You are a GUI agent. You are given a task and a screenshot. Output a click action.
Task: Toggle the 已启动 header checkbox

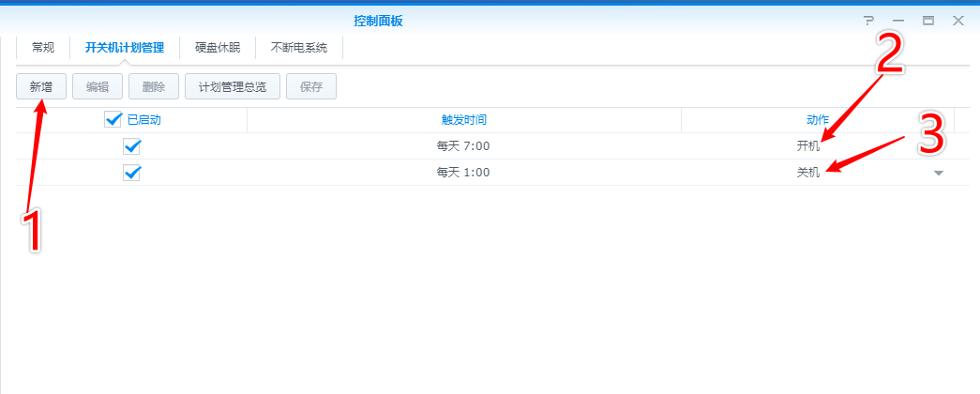point(113,119)
